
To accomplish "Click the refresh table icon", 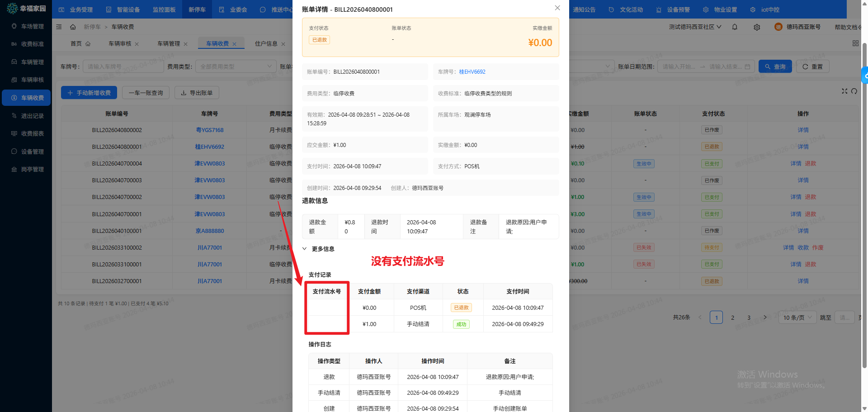I will tap(854, 91).
